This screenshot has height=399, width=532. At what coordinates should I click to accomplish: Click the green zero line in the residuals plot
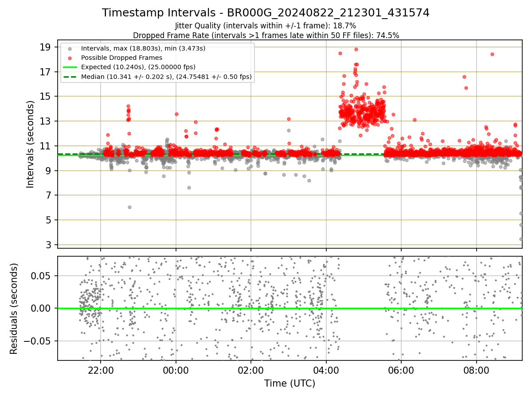click(290, 308)
